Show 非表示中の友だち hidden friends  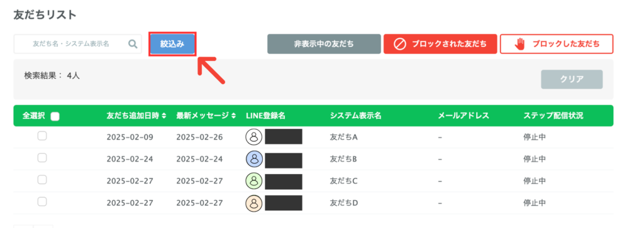[x=324, y=44]
